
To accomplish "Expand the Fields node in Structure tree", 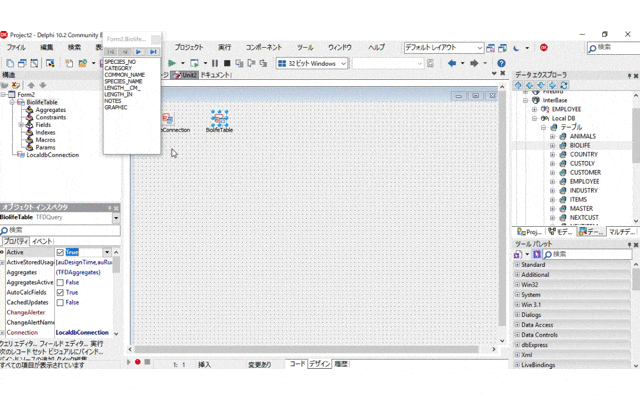I will pyautogui.click(x=21, y=125).
